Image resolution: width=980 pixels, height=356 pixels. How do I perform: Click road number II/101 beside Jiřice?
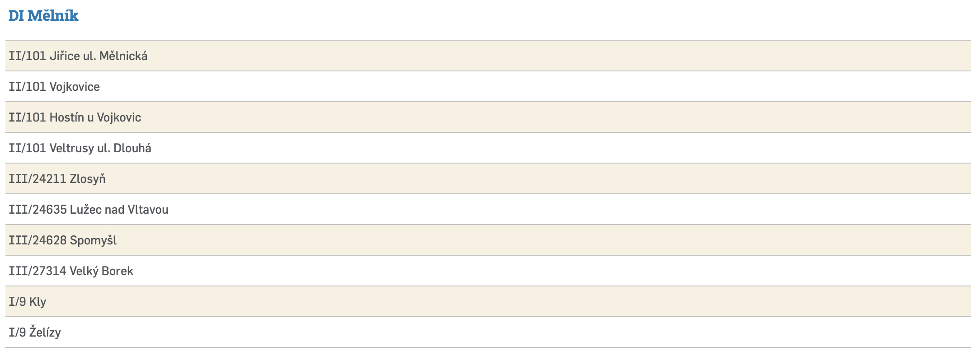point(27,56)
